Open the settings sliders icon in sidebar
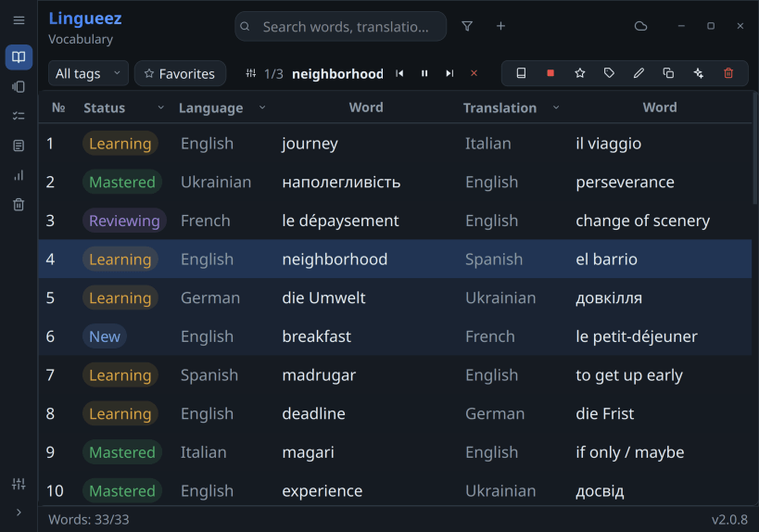 [19, 484]
